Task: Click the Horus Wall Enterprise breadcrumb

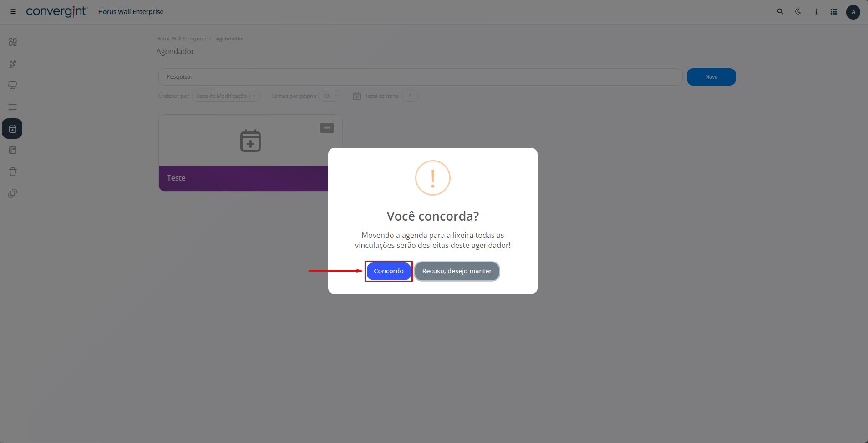Action: (x=181, y=39)
